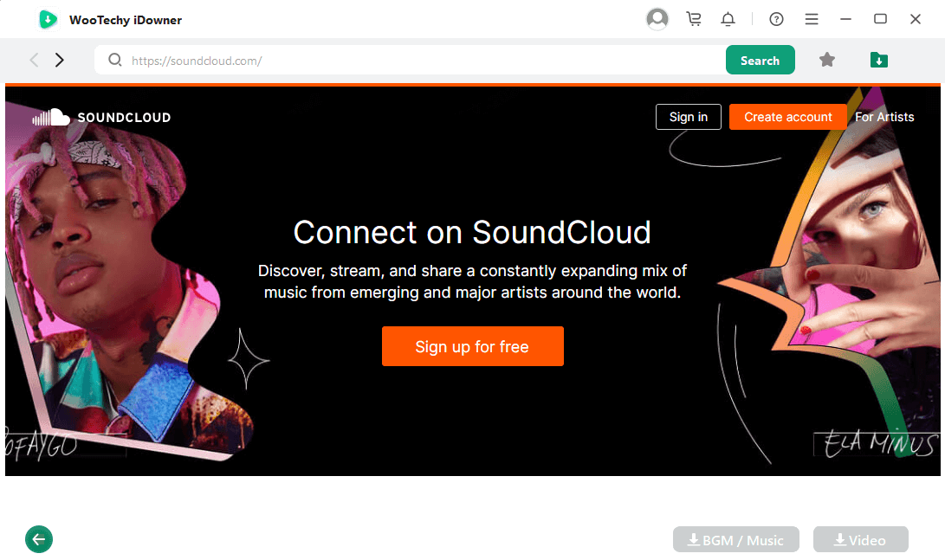This screenshot has height=560, width=945.
Task: Open the shopping cart icon
Action: 694,19
